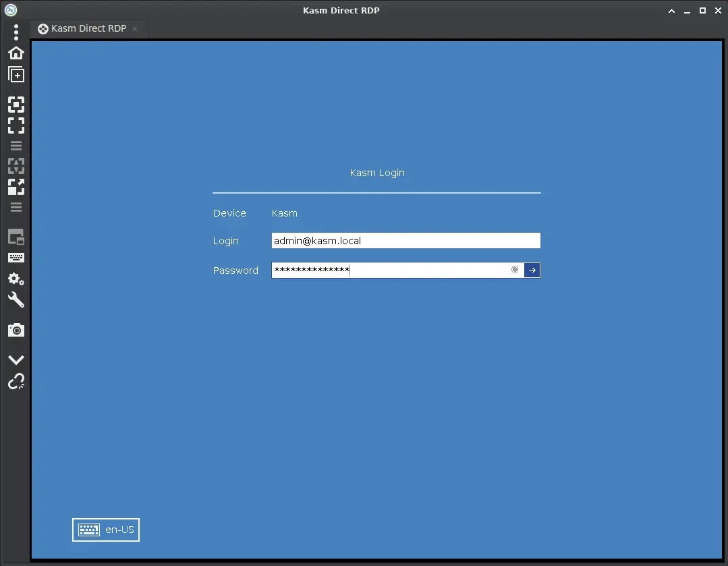Image resolution: width=728 pixels, height=566 pixels.
Task: Submit login with the arrow button
Action: click(x=532, y=271)
